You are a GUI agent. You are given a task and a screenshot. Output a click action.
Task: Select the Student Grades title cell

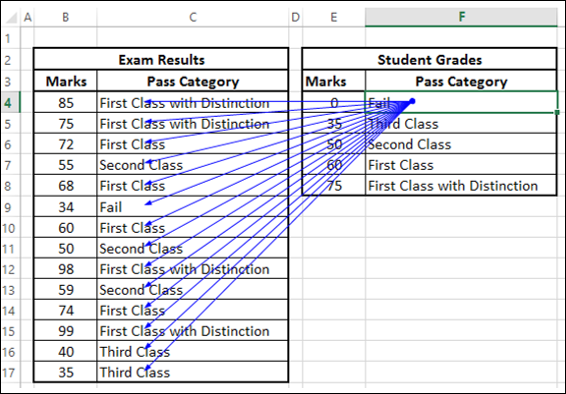click(x=430, y=59)
